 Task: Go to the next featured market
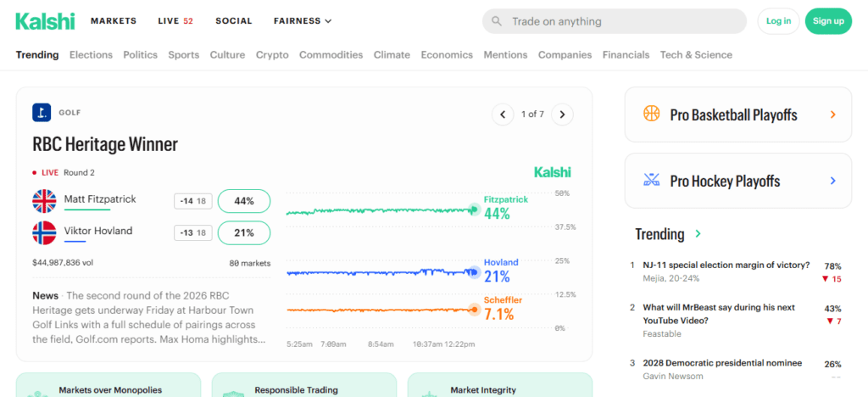[563, 115]
